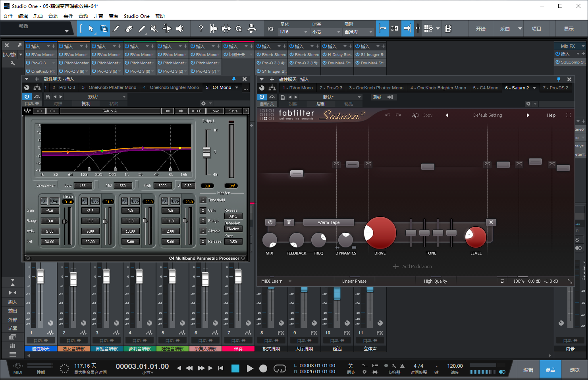Click the Quantize Q icon
Viewport: 588px width, 380px height.
point(239,29)
